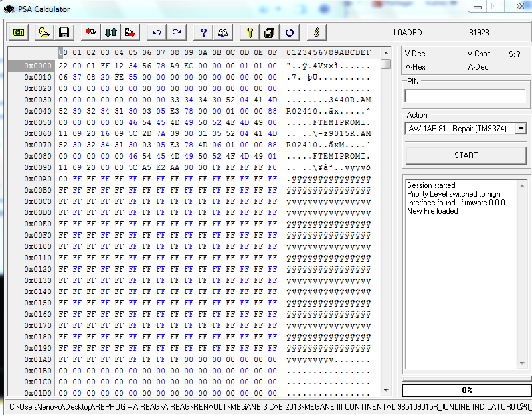The image size is (532, 415).
Task: Click the 'New File loaded' log line
Action: pos(432,211)
